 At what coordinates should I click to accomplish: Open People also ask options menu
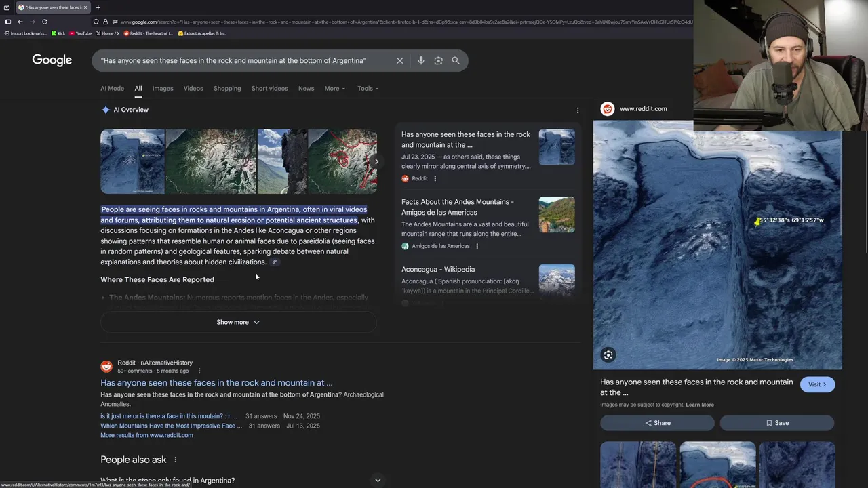point(175,460)
